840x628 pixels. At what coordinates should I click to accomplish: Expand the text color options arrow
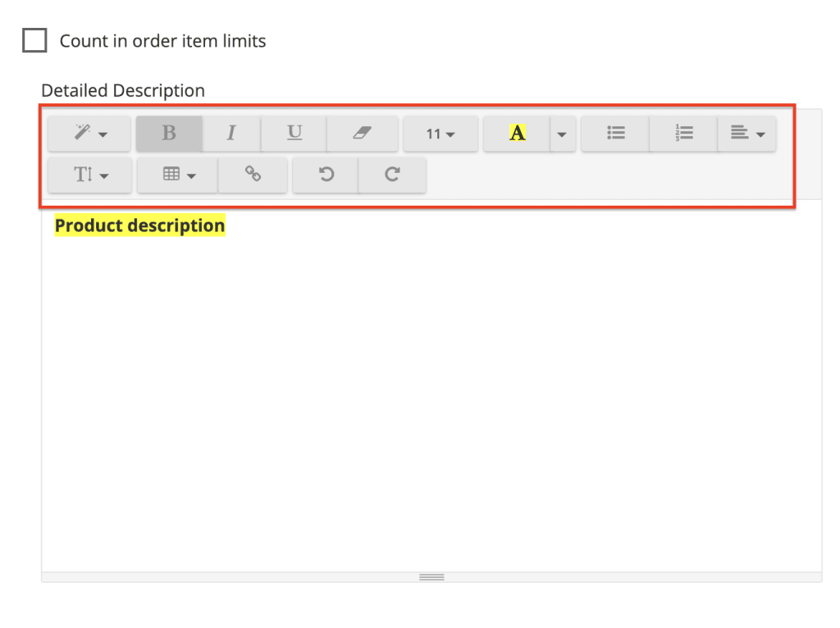(562, 134)
